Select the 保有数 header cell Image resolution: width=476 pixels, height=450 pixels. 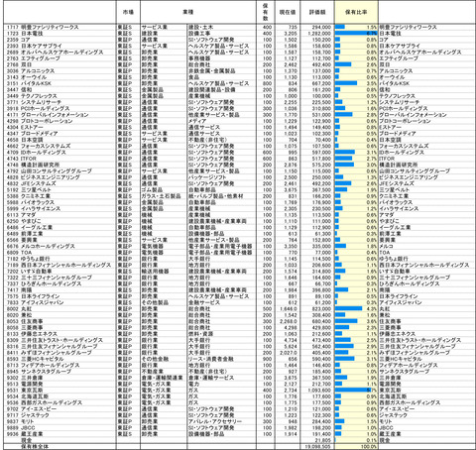(x=265, y=12)
